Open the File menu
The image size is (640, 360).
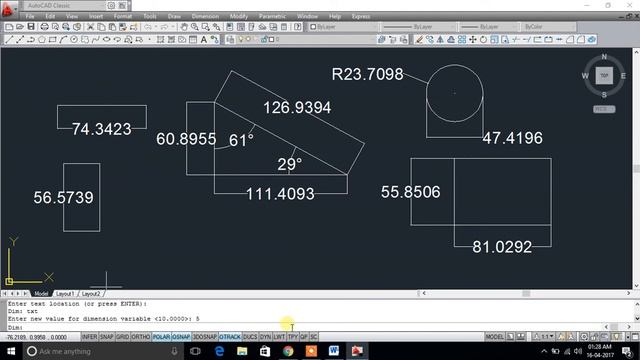[x=30, y=16]
